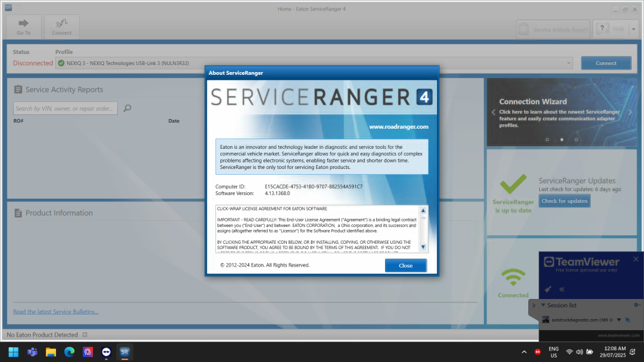Image resolution: width=644 pixels, height=362 pixels.
Task: Click the Date column header
Action: (174, 121)
